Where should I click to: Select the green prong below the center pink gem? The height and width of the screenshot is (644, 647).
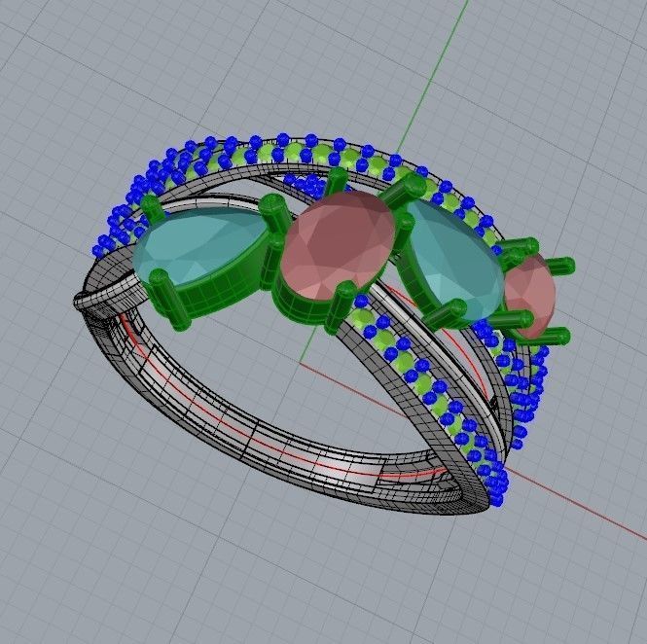coord(340,307)
